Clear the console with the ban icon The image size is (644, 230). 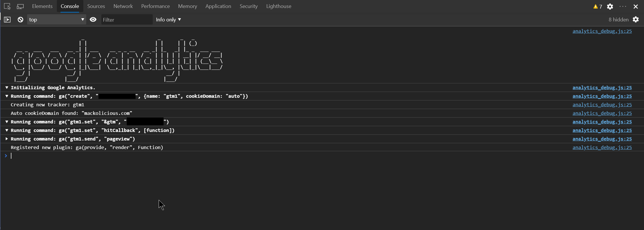click(x=20, y=20)
